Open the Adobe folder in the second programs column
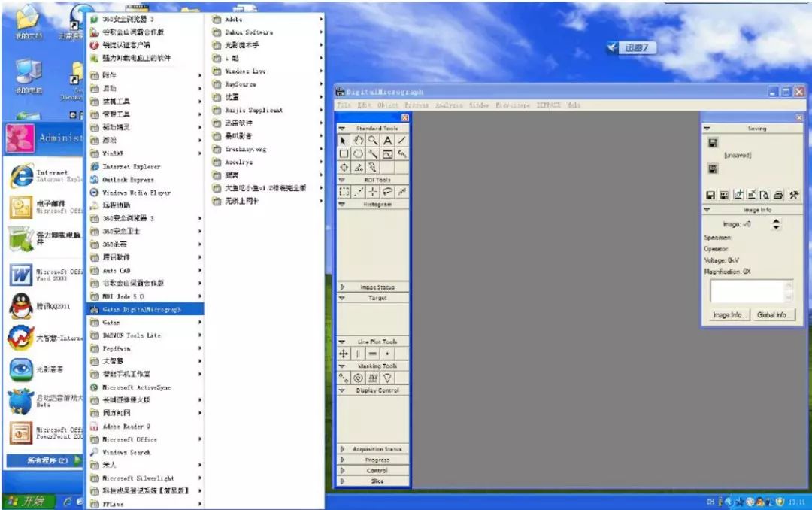 point(267,19)
